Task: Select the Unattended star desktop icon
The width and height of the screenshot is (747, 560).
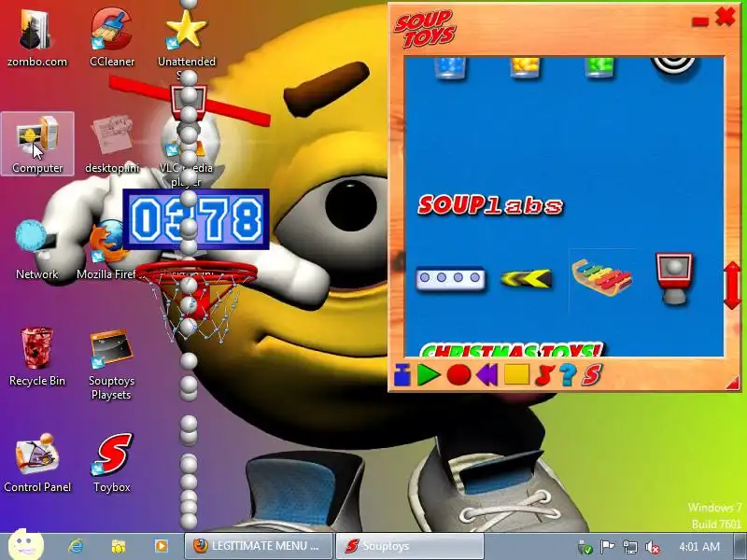Action: [x=186, y=40]
